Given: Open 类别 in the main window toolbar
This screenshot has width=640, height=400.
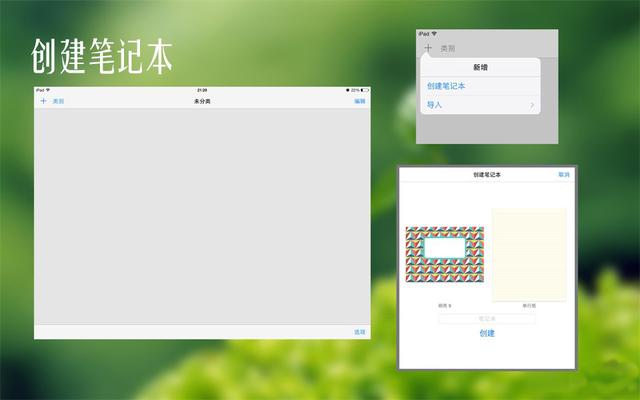Looking at the screenshot, I should coord(58,101).
